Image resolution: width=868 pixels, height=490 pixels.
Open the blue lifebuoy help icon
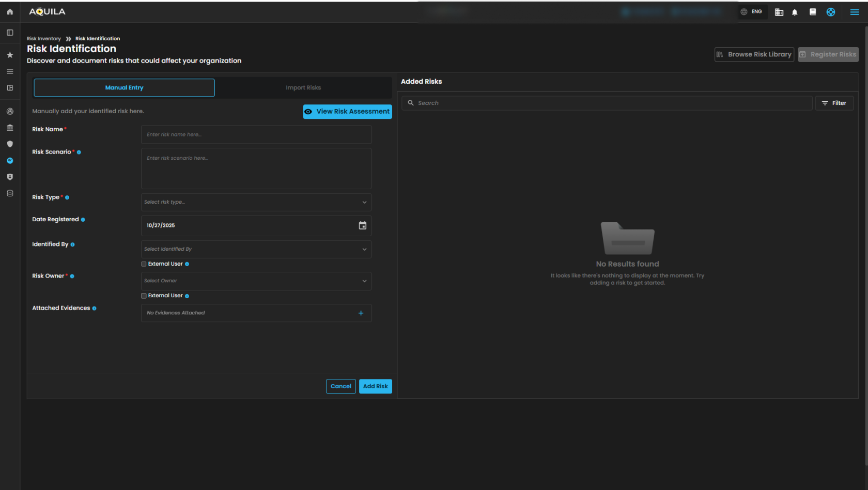tap(831, 12)
